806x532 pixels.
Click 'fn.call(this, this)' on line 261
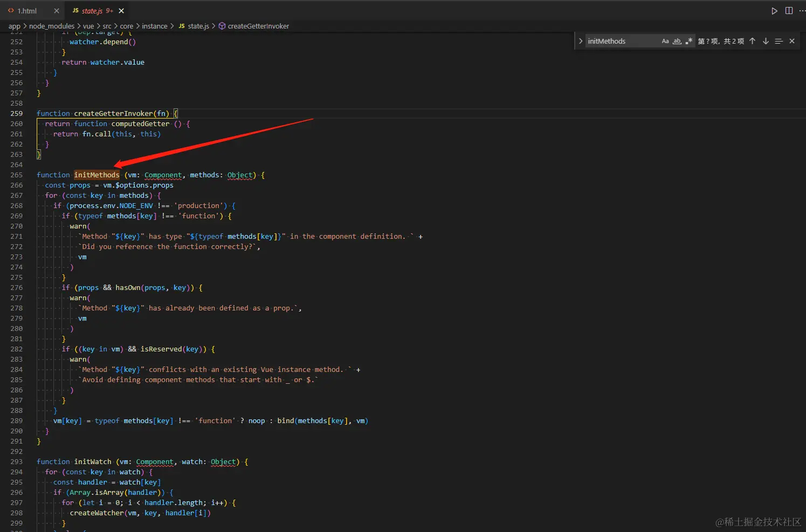tap(121, 134)
